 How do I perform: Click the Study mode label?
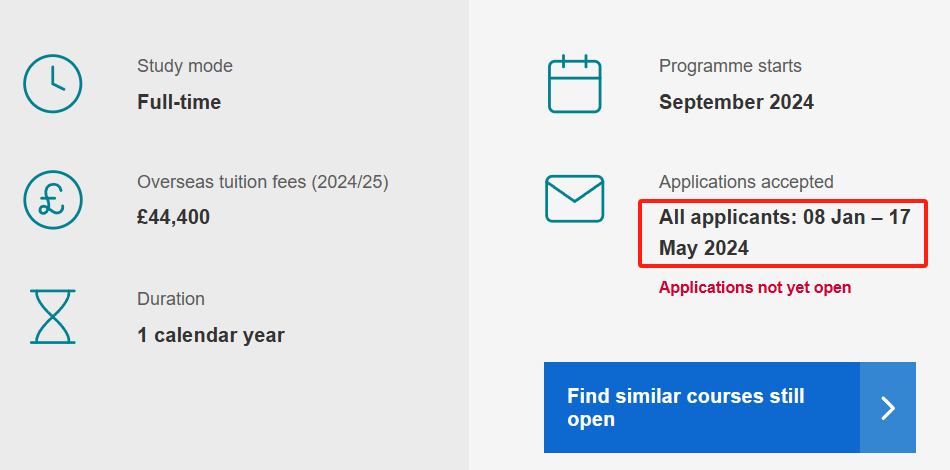coord(185,66)
